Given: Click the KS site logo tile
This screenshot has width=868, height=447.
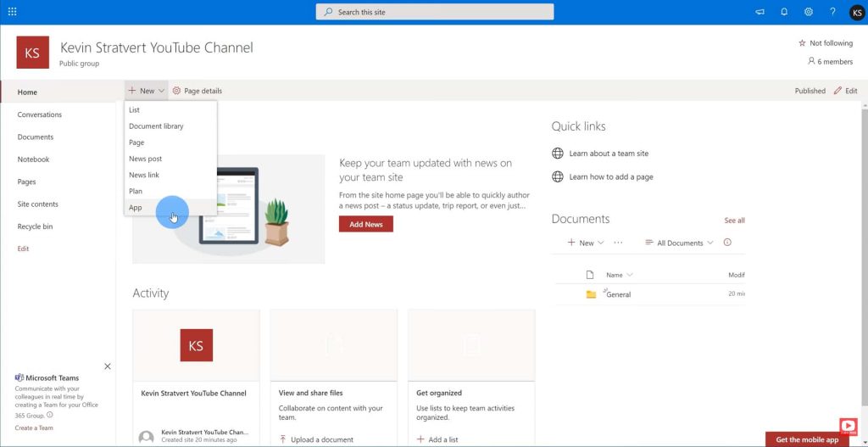Looking at the screenshot, I should [x=33, y=53].
